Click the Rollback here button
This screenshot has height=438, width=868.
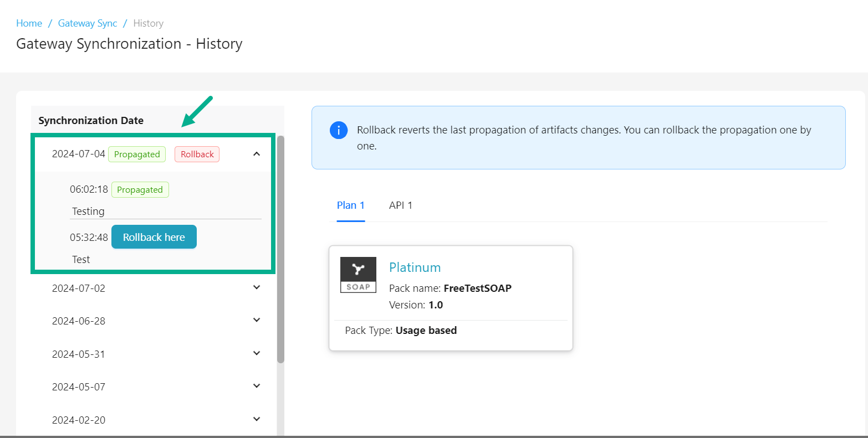[x=154, y=237]
